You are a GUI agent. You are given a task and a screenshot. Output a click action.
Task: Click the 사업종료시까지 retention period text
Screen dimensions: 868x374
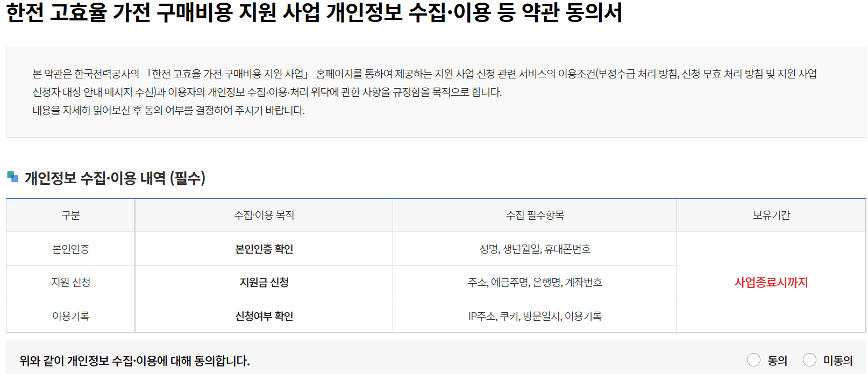(x=771, y=282)
